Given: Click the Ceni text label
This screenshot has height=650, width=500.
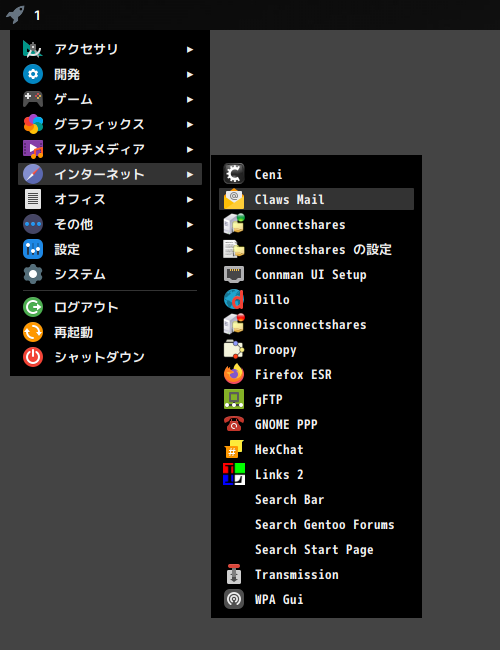Looking at the screenshot, I should click(269, 174).
